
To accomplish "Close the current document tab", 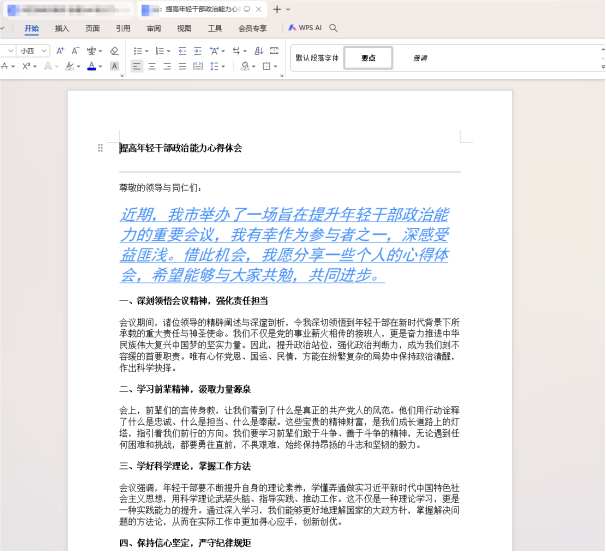I will [x=259, y=9].
